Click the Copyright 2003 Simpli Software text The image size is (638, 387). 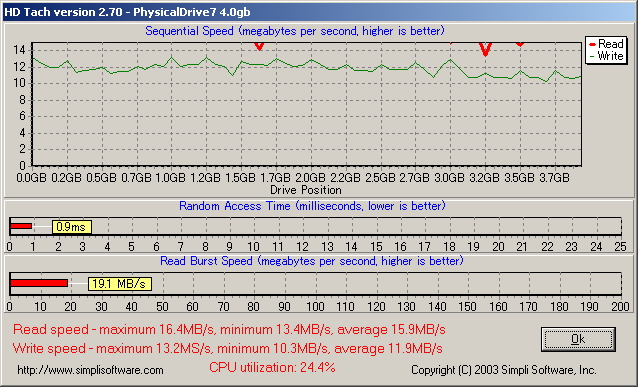[504, 370]
